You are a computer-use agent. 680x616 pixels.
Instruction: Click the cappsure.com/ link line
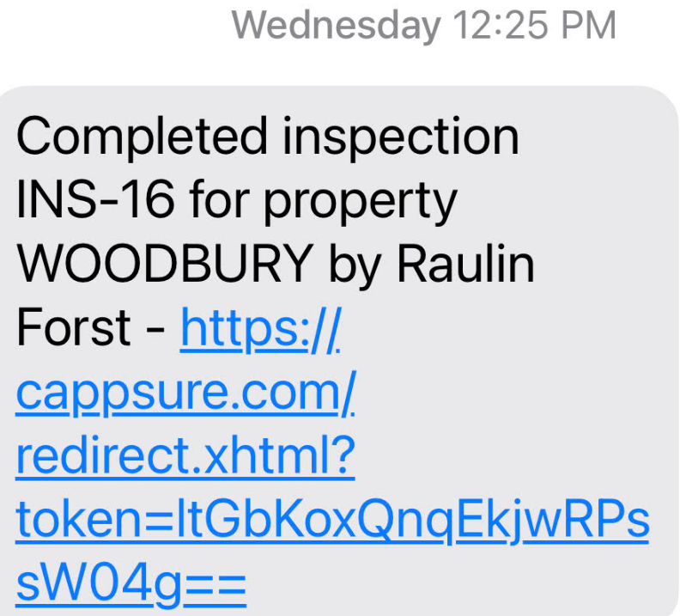pyautogui.click(x=185, y=392)
